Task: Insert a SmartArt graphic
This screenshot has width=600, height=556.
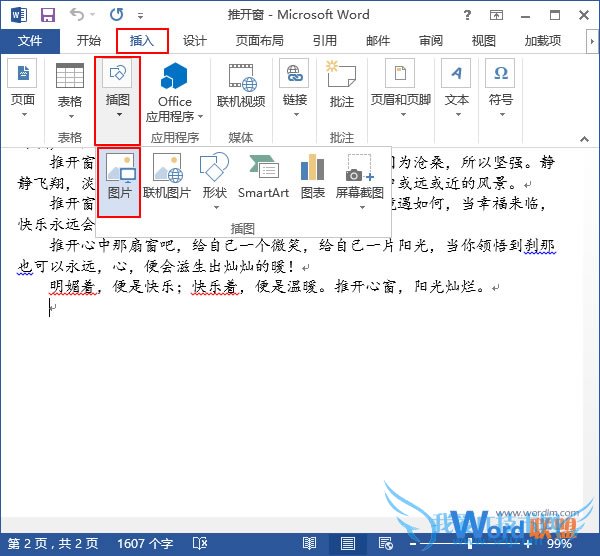Action: click(263, 177)
